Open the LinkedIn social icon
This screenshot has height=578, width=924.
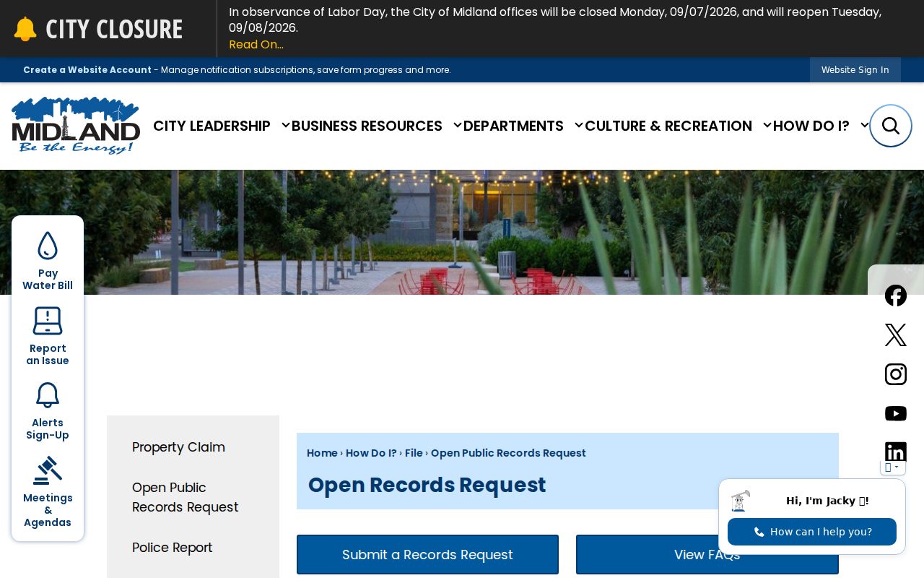(x=896, y=452)
